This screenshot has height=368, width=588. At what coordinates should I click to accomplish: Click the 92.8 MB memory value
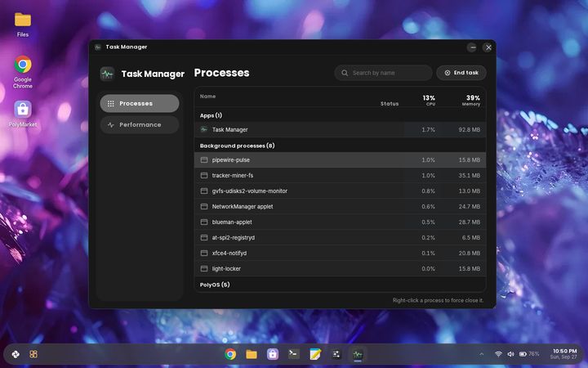tap(469, 129)
